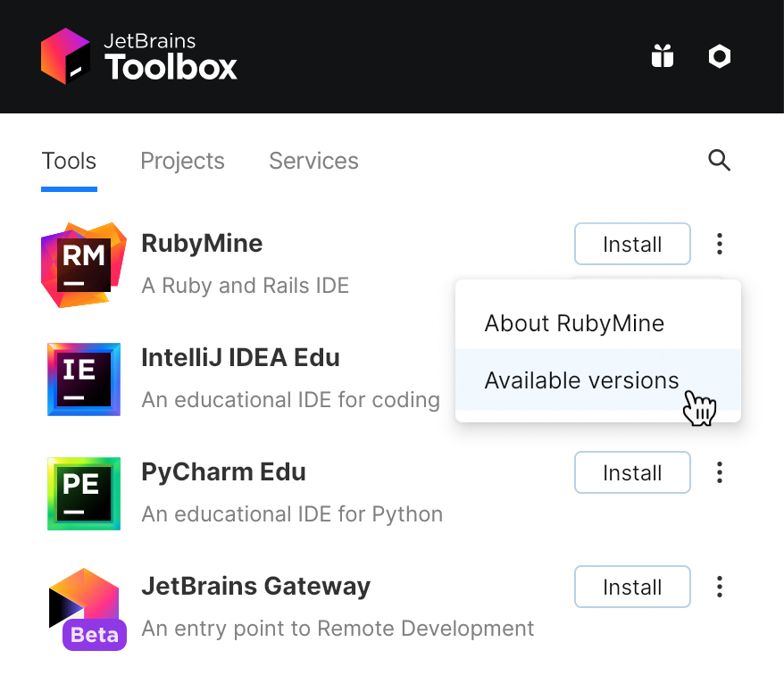Switch to the Projects tab
This screenshot has height=692, width=784.
pos(182,161)
